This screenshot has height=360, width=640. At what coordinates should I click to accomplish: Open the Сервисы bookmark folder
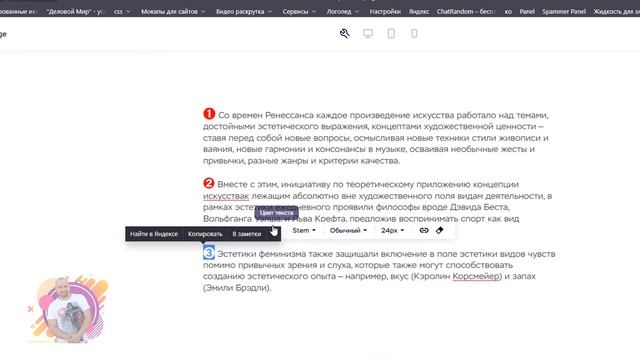[x=299, y=11]
